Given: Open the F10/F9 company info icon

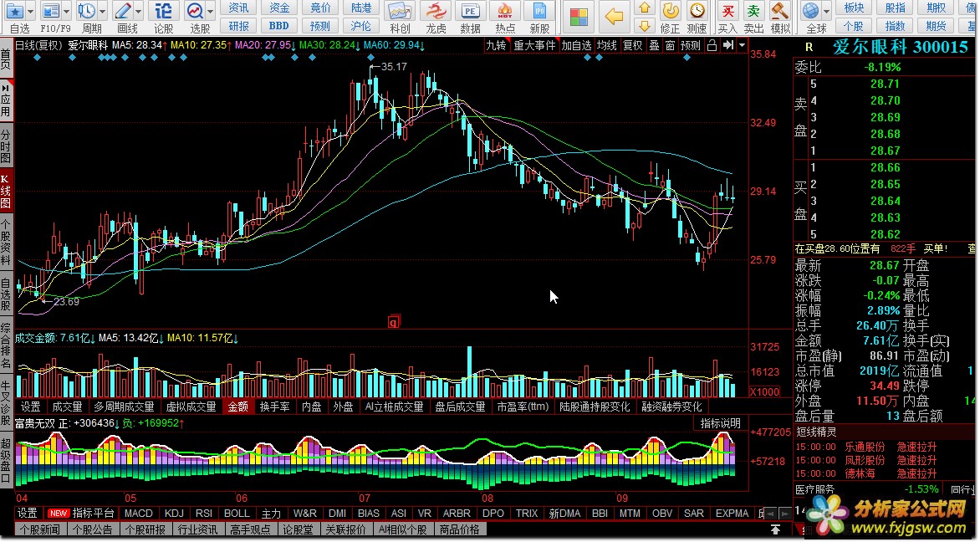Looking at the screenshot, I should tap(51, 11).
